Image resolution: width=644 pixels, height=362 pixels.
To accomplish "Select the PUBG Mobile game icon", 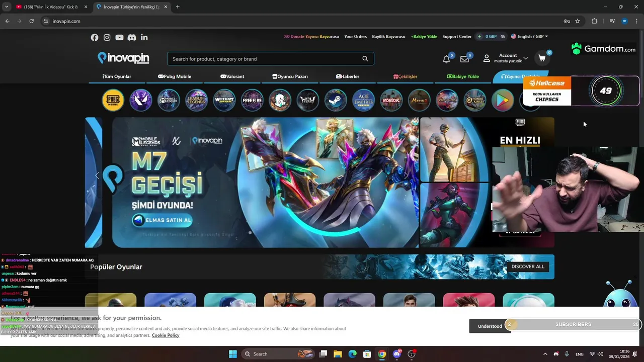I will 113,100.
